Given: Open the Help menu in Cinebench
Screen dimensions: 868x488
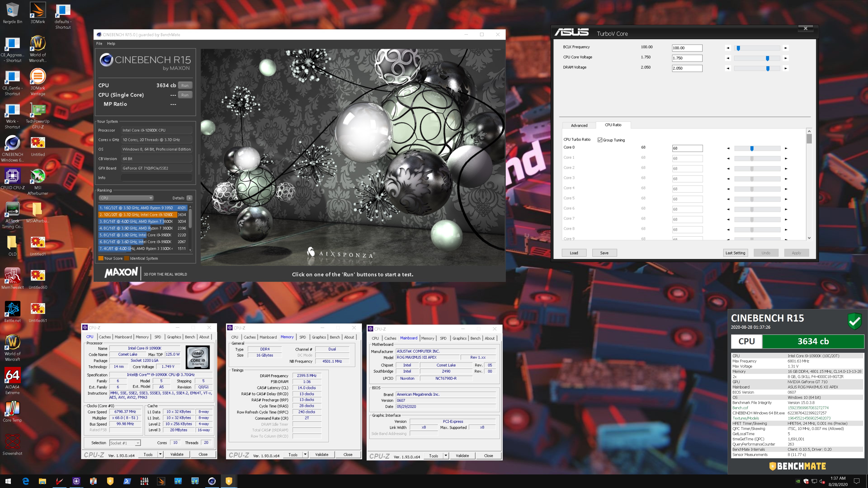Looking at the screenshot, I should tap(111, 43).
